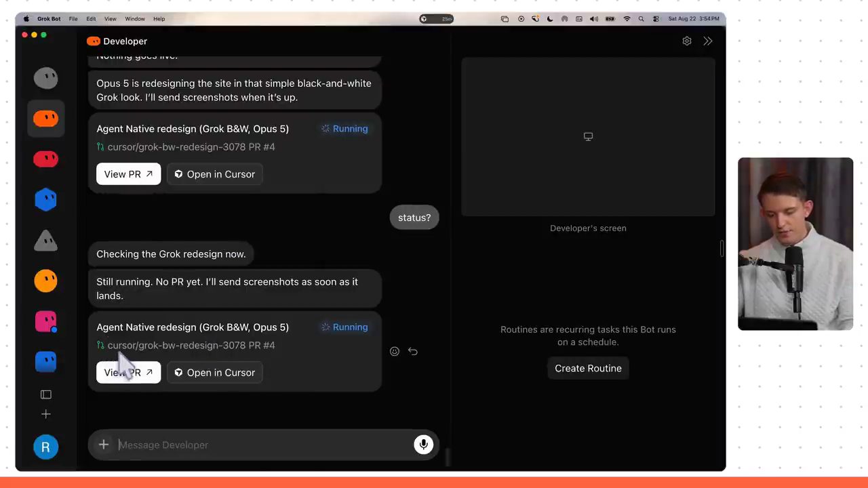
Task: Open the blue hexagon bot
Action: (46, 199)
